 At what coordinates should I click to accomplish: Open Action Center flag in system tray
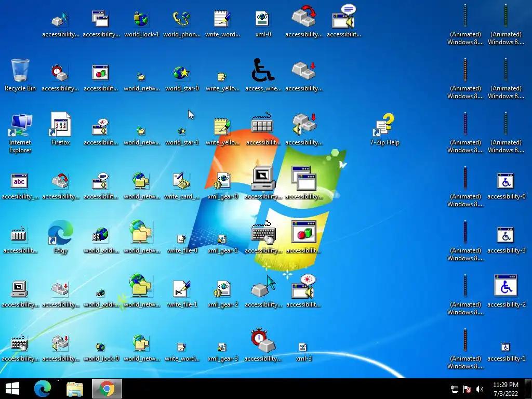[x=467, y=389]
